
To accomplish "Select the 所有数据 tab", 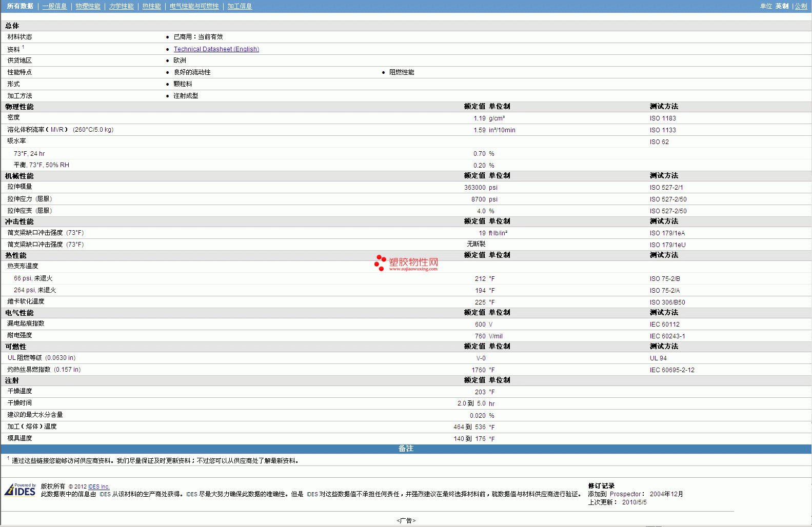I will tap(20, 6).
